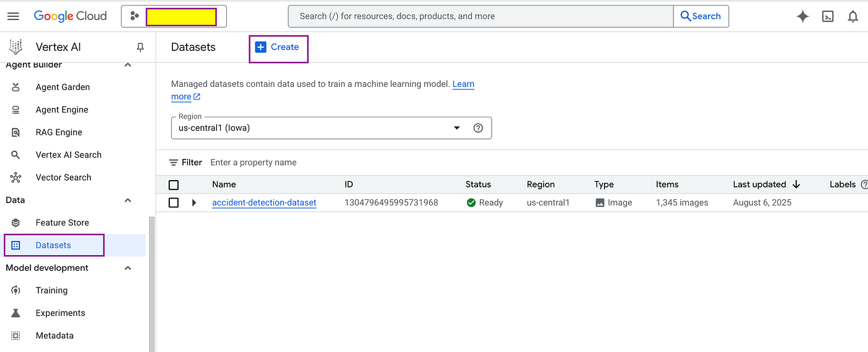
Task: Toggle the select-all header checkbox
Action: click(x=174, y=185)
